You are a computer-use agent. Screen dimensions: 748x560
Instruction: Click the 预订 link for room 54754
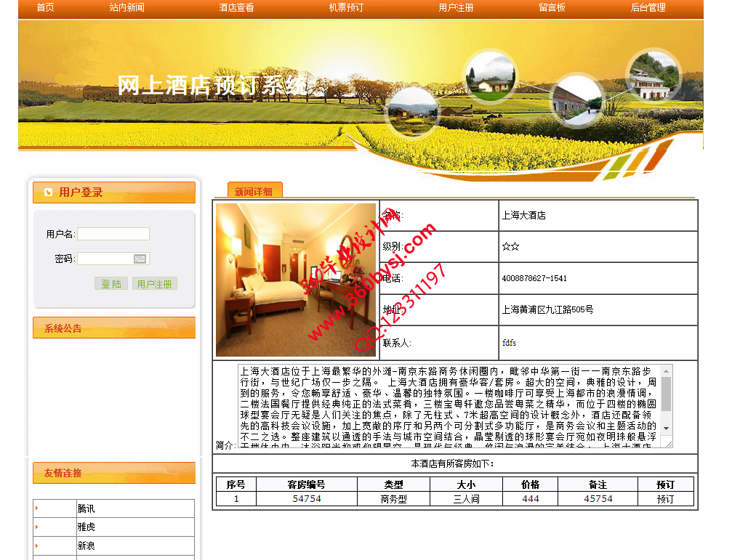coord(665,499)
